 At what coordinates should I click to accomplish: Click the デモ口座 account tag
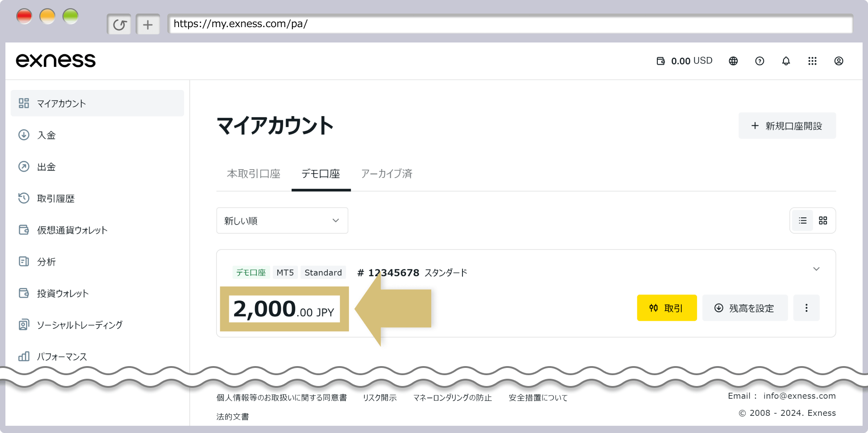(x=251, y=273)
